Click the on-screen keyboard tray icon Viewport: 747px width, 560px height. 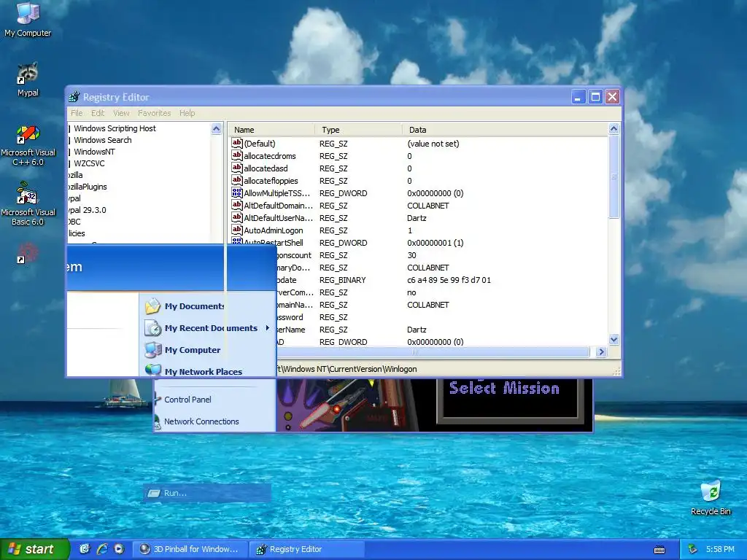tap(659, 550)
